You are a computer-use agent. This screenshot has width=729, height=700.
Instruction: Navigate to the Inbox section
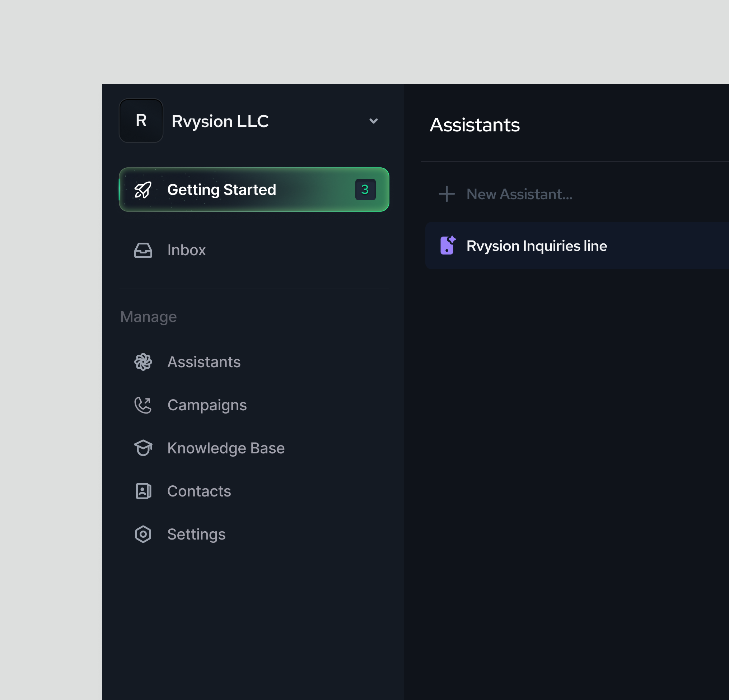(x=186, y=250)
